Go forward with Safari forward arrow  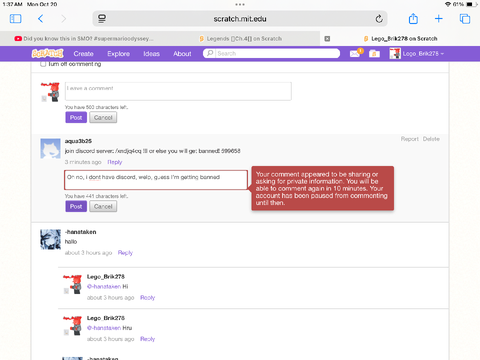click(x=63, y=19)
